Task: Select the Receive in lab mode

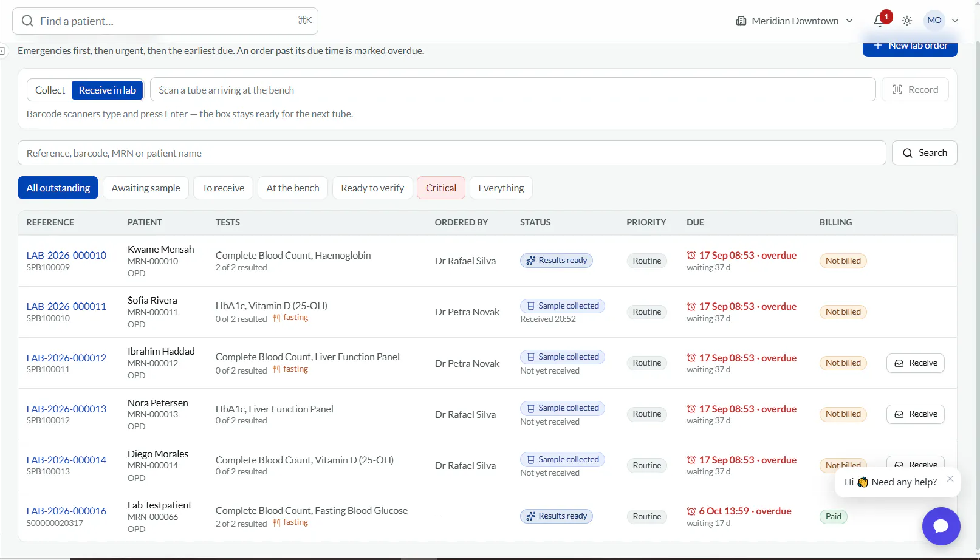Action: tap(108, 90)
